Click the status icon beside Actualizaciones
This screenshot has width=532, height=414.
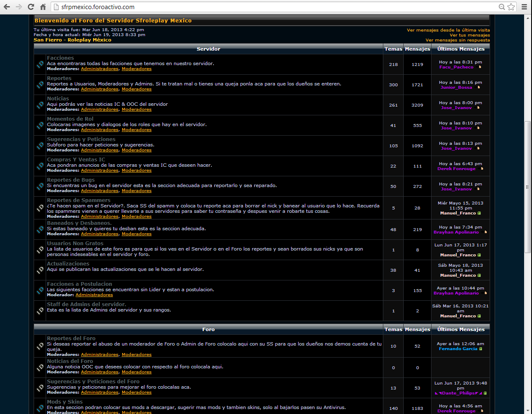click(40, 270)
